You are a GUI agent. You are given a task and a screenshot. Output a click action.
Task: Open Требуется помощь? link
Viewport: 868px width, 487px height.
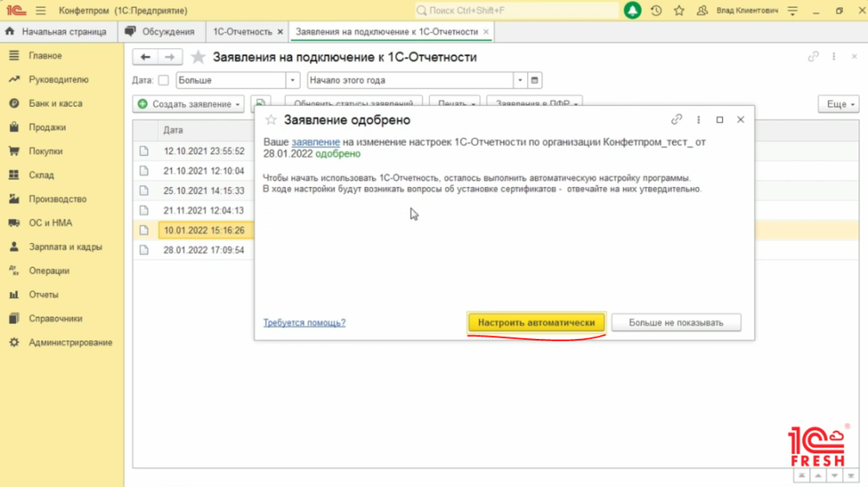click(304, 323)
